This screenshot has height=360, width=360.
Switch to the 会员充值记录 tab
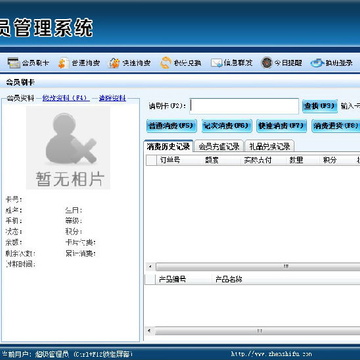coord(219,146)
